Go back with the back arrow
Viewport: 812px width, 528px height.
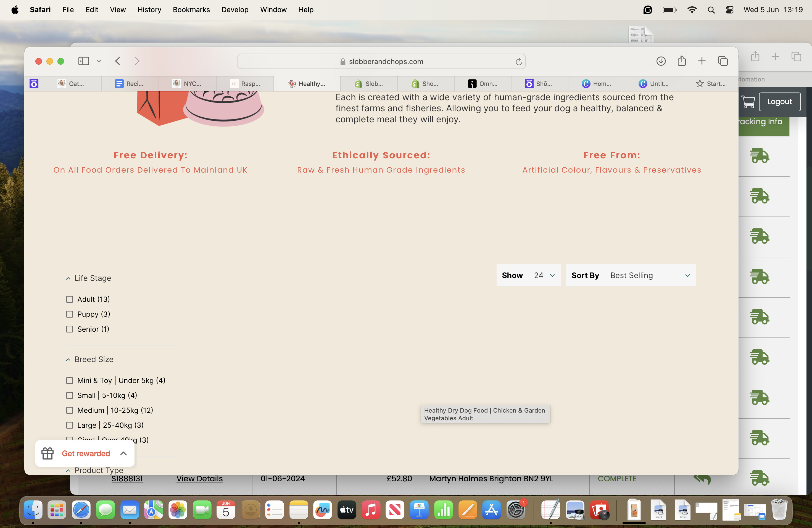118,61
